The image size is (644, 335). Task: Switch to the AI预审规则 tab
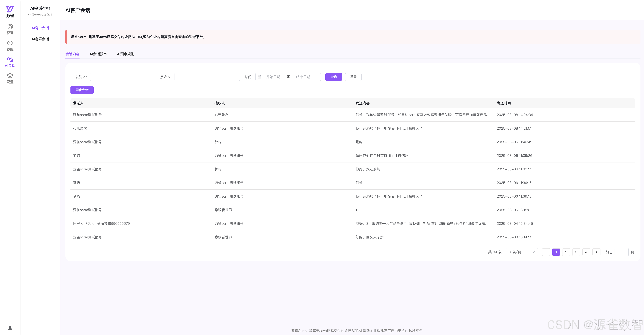pos(125,54)
